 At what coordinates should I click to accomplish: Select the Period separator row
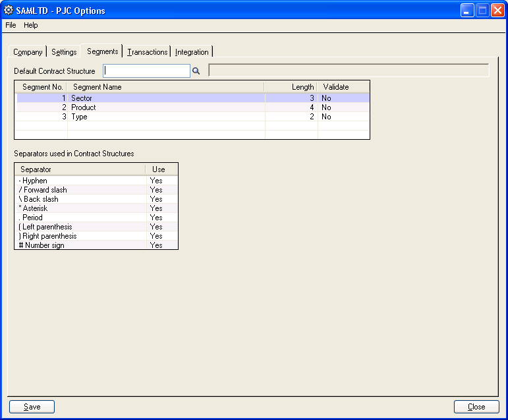coord(96,218)
